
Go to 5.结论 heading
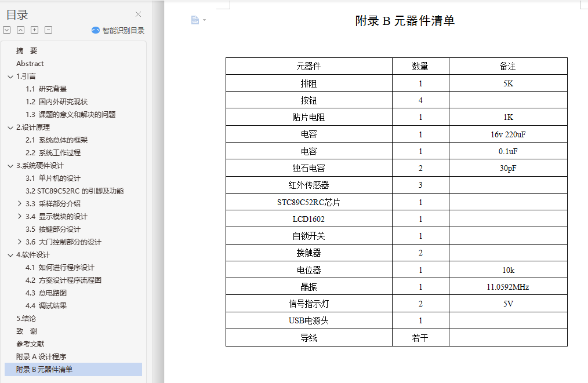pyautogui.click(x=26, y=318)
